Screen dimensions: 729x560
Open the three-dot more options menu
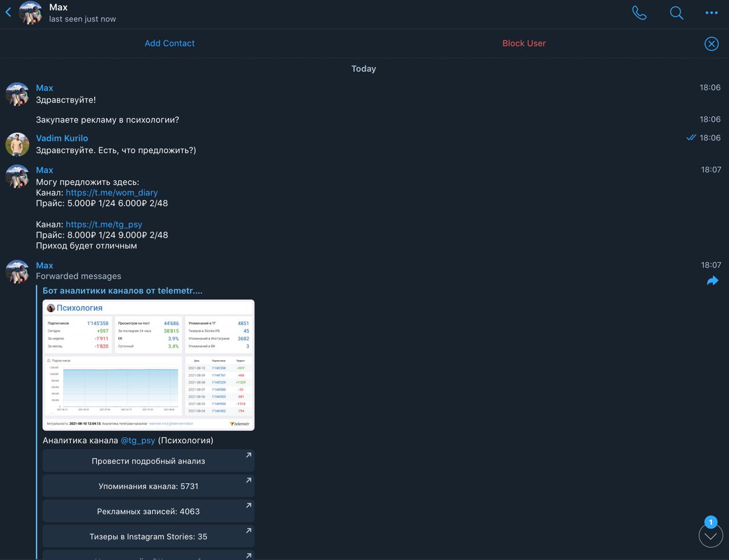[711, 13]
